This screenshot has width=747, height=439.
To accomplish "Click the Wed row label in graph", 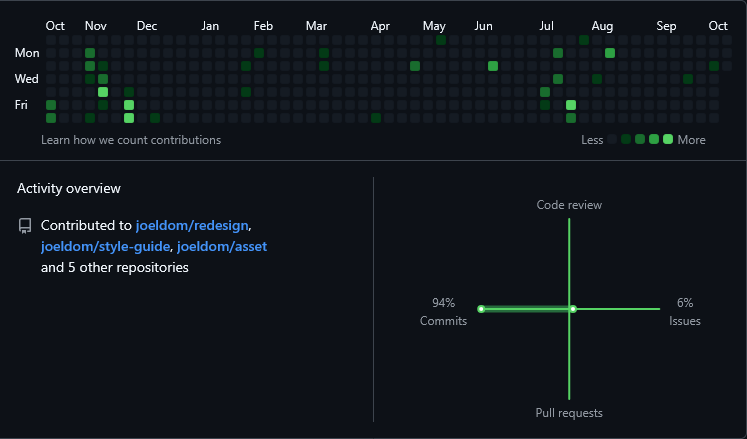I will click(x=27, y=79).
